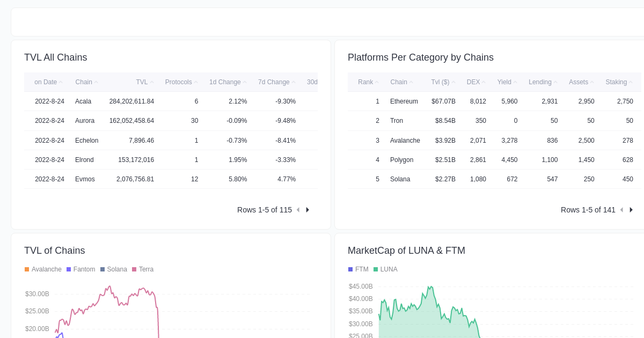Click the Acala chain name in TVL table
Image resolution: width=644 pixels, height=338 pixels.
pyautogui.click(x=83, y=101)
